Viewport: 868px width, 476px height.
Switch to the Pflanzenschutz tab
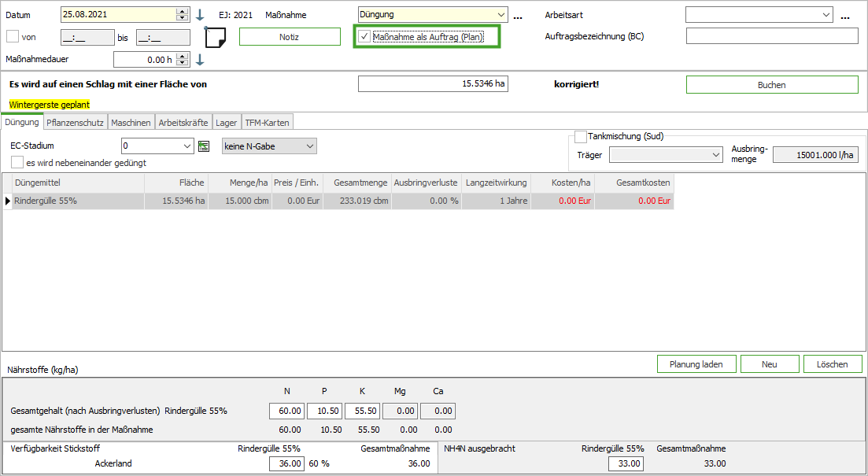75,123
